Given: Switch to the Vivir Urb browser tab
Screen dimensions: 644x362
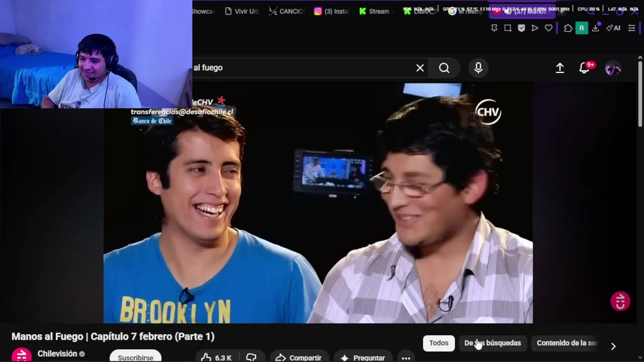Looking at the screenshot, I should [x=242, y=11].
